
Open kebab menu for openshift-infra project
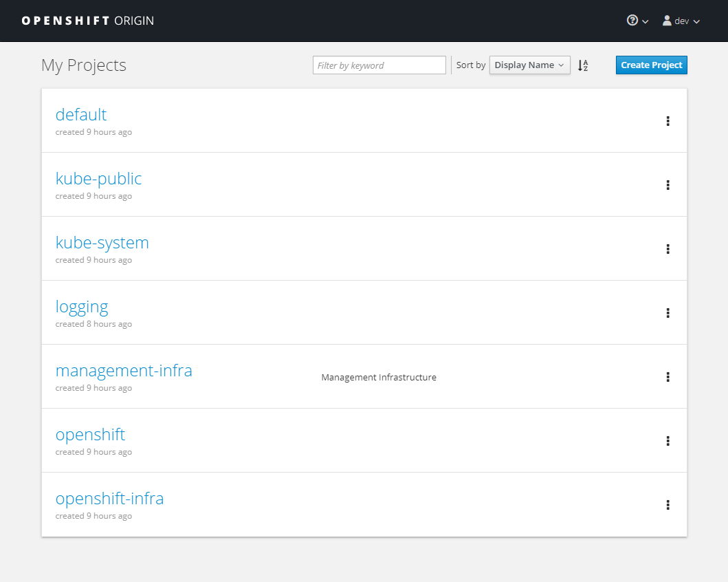(668, 506)
